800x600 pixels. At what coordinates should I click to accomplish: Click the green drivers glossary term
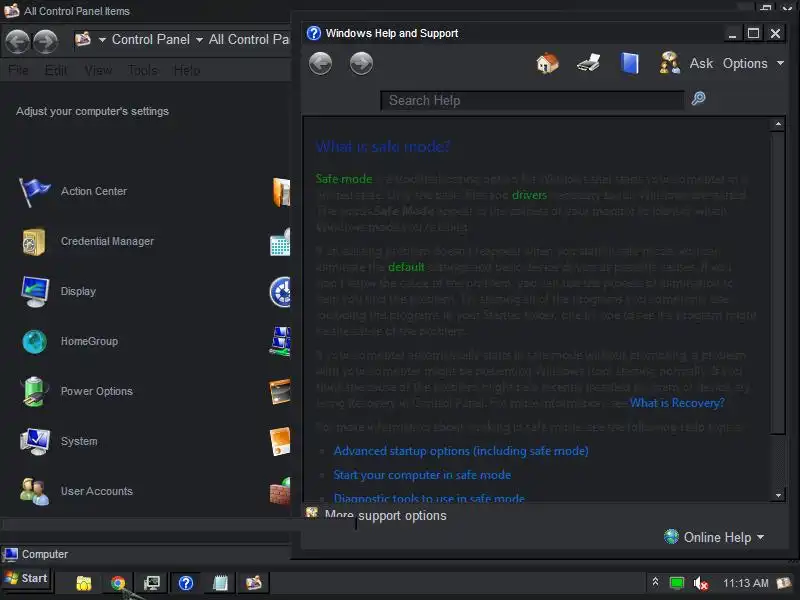click(x=530, y=195)
